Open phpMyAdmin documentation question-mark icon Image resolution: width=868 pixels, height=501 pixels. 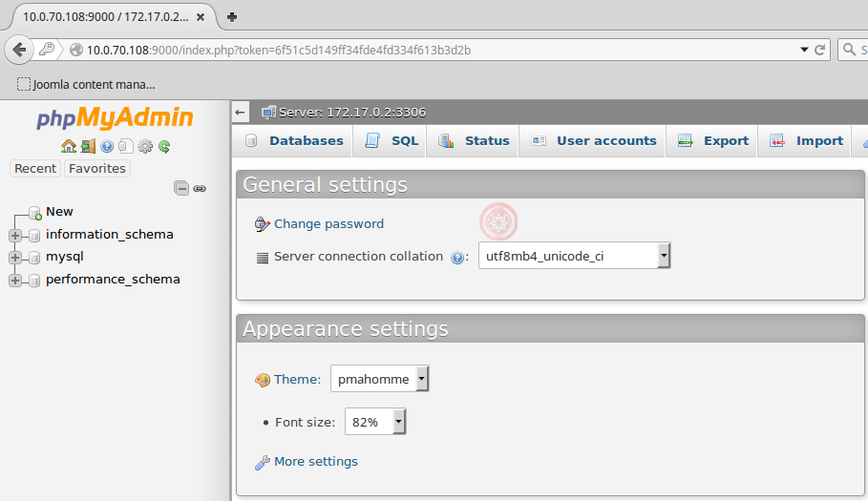(107, 146)
